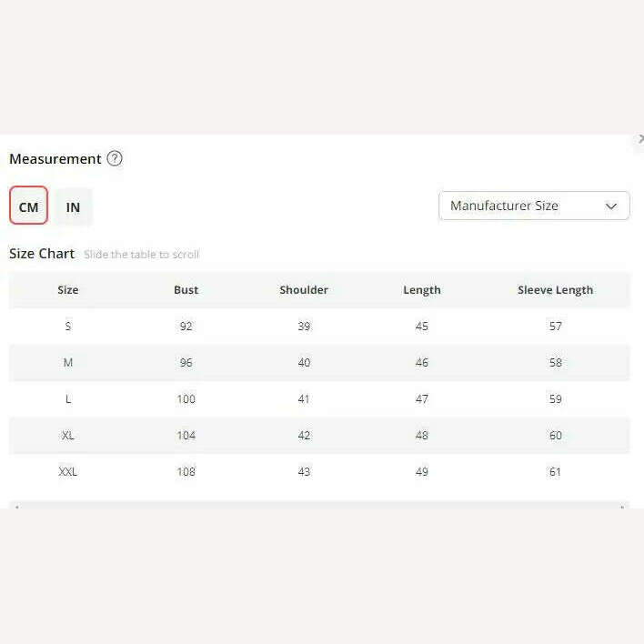Select the S size row
This screenshot has height=644, width=644.
tap(319, 327)
